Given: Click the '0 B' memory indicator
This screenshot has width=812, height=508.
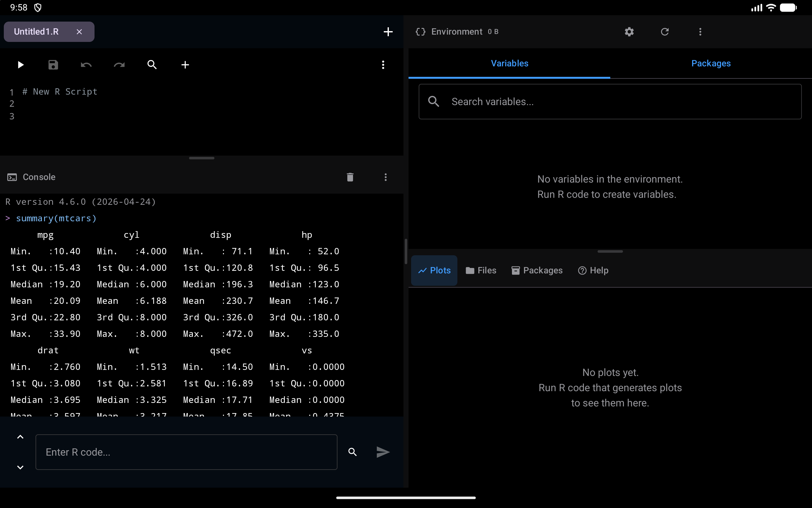Looking at the screenshot, I should 493,31.
